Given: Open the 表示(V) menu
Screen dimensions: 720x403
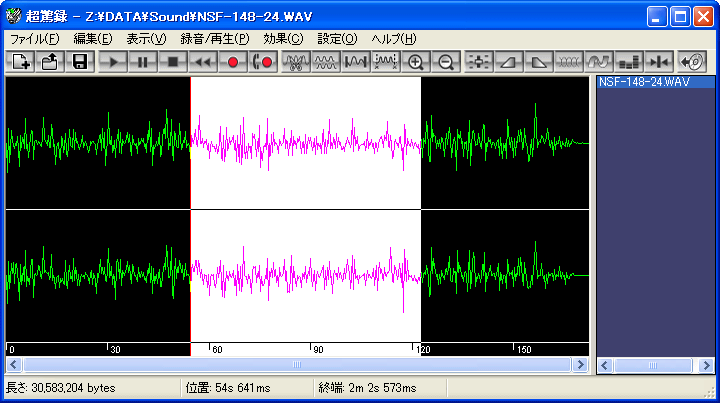Looking at the screenshot, I should [146, 39].
